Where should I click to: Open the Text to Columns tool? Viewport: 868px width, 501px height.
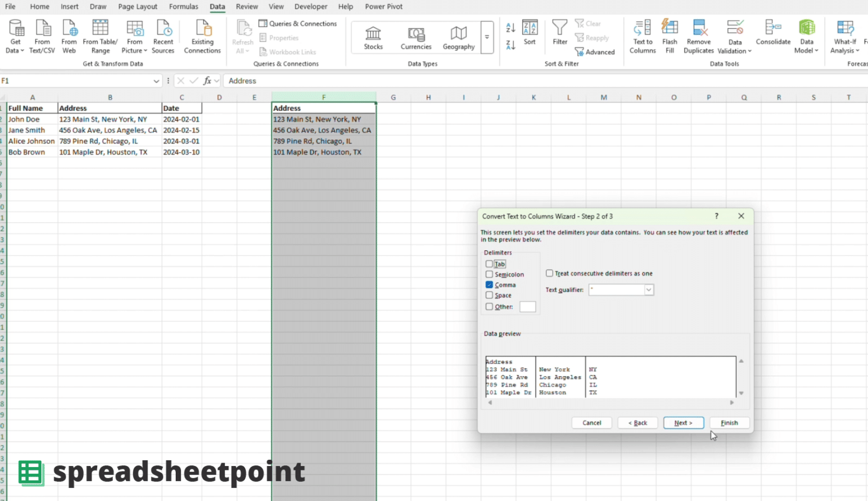point(642,36)
